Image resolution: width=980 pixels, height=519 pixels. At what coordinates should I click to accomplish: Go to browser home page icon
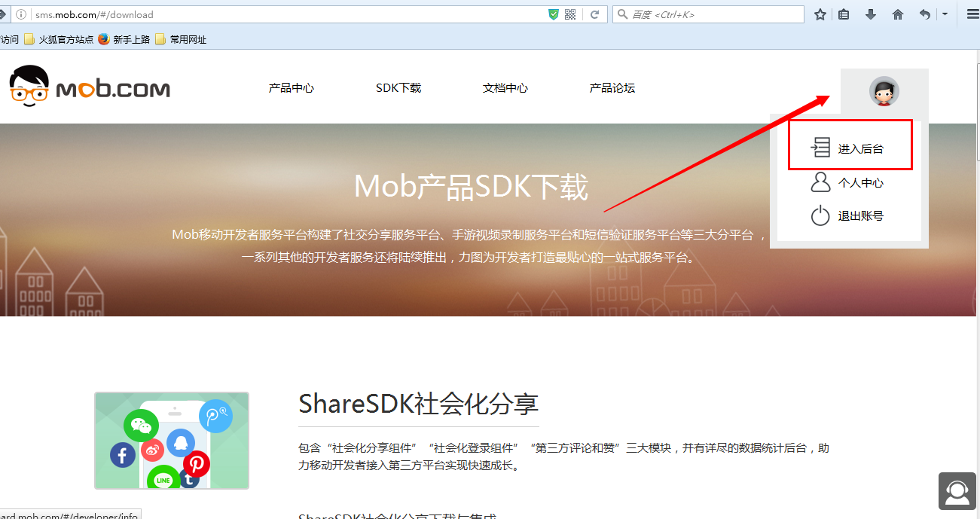pyautogui.click(x=898, y=14)
